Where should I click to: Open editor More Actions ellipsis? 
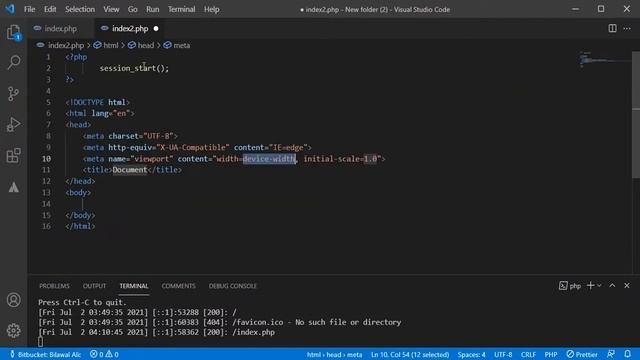(x=627, y=28)
